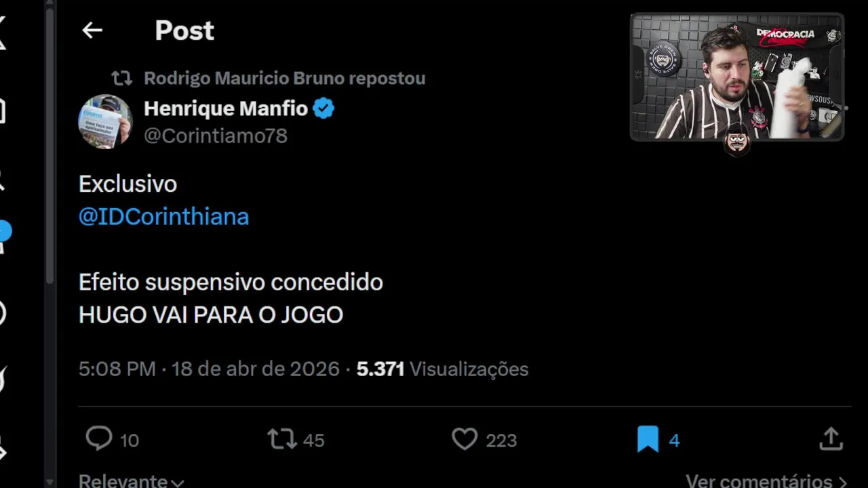Open the @IDCorinthiana mention link
Screen dimensions: 868x488
(x=163, y=217)
